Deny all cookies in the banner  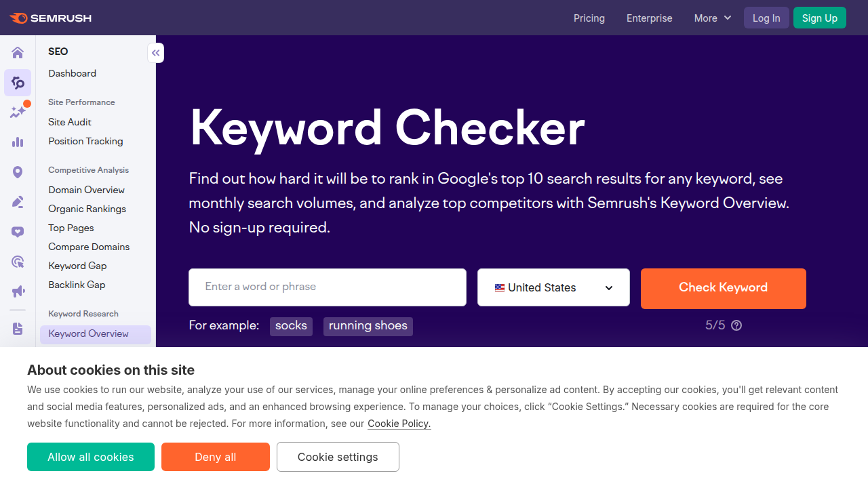pos(215,457)
